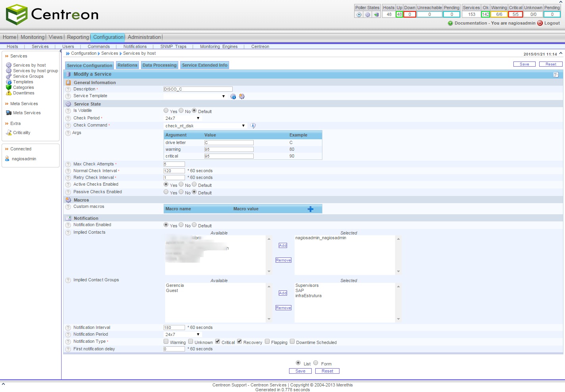Open the Notification Period dropdown
This screenshot has height=392, width=565.
click(183, 334)
